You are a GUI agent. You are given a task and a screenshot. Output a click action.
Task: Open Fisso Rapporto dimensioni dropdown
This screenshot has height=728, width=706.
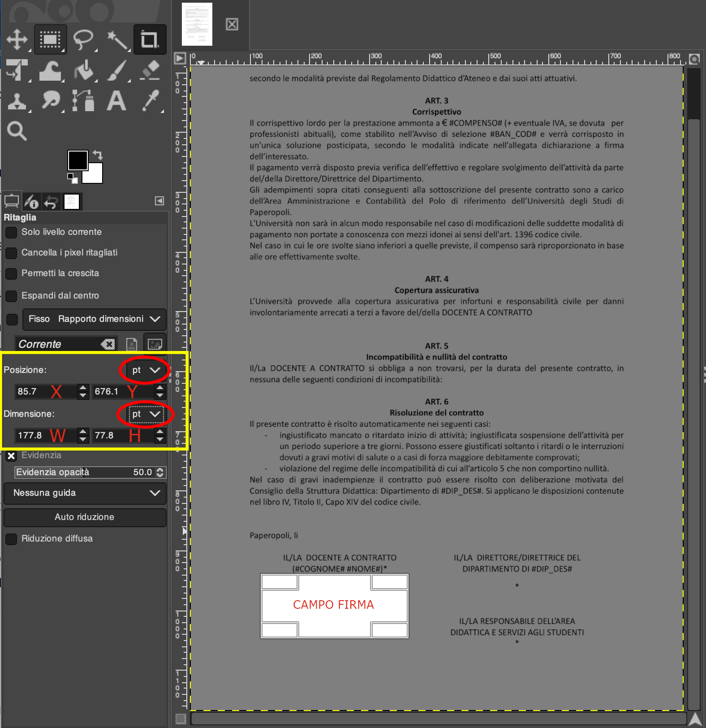pyautogui.click(x=94, y=319)
